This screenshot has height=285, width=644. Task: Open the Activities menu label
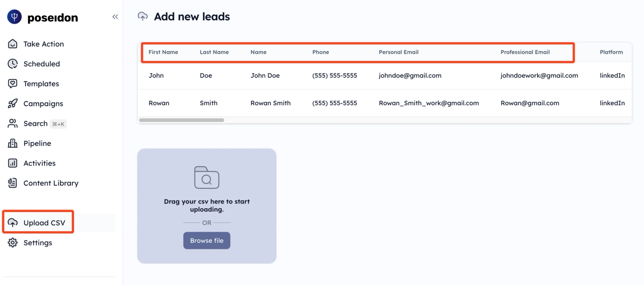coord(40,163)
